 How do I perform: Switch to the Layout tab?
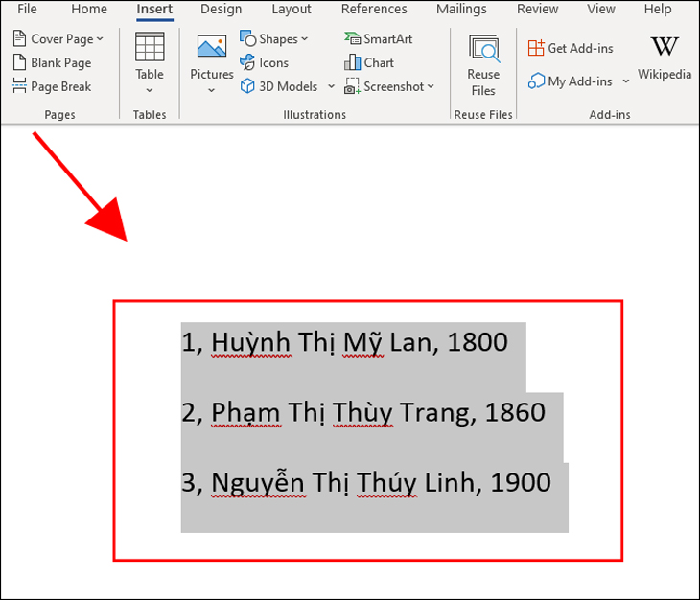click(292, 9)
